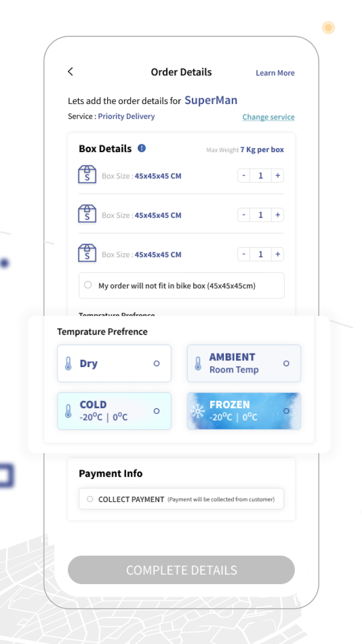Viewport: 362px width, 644px height.
Task: Tap the Frozen snowflake icon
Action: 198,411
